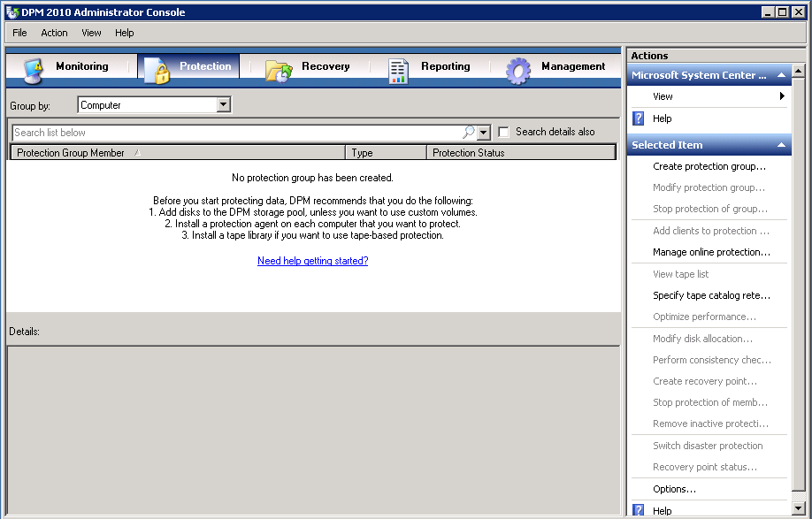Screen dimensions: 812x519
Task: Click the 'No protection group has been created.' text
Action: [313, 178]
